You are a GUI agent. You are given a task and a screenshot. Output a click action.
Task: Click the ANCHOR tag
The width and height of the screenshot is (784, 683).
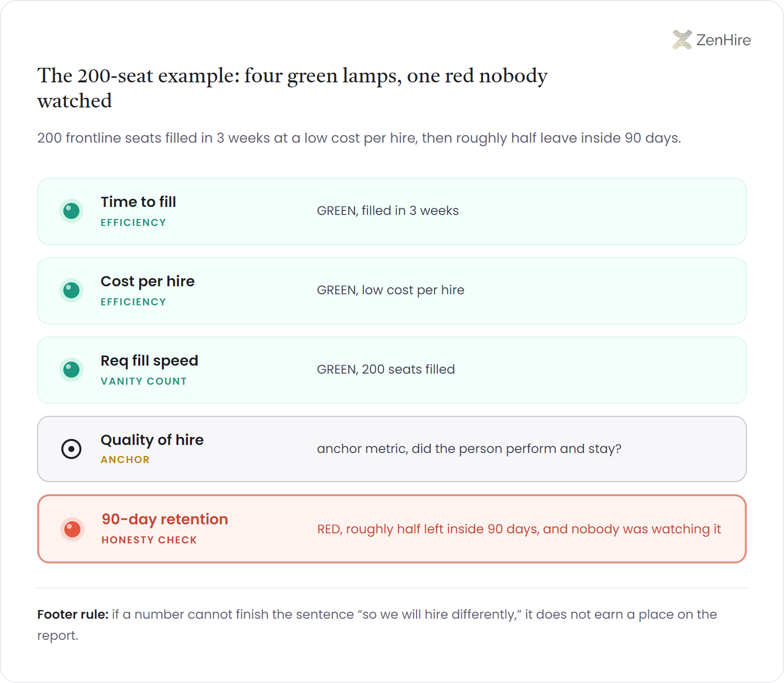125,460
